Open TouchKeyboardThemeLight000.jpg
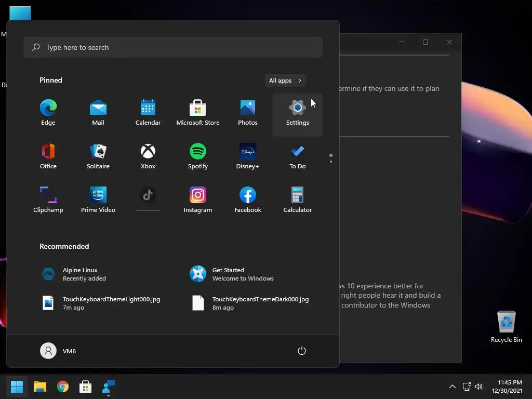 click(x=102, y=303)
